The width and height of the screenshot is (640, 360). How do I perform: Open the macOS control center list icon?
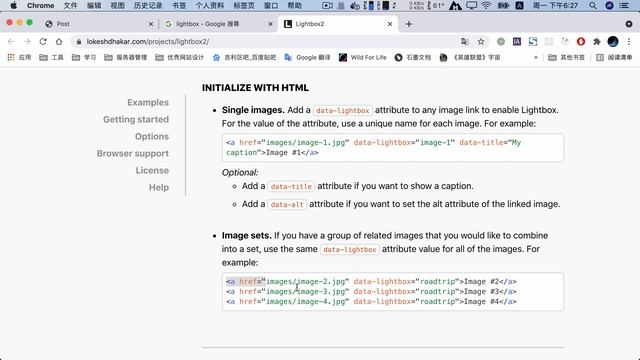(624, 6)
